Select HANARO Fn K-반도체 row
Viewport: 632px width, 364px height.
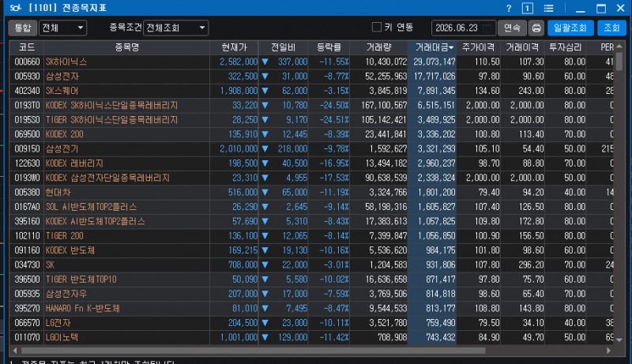tap(83, 309)
